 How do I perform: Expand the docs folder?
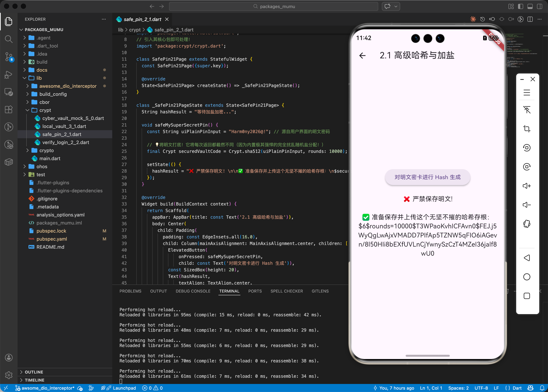pos(42,70)
